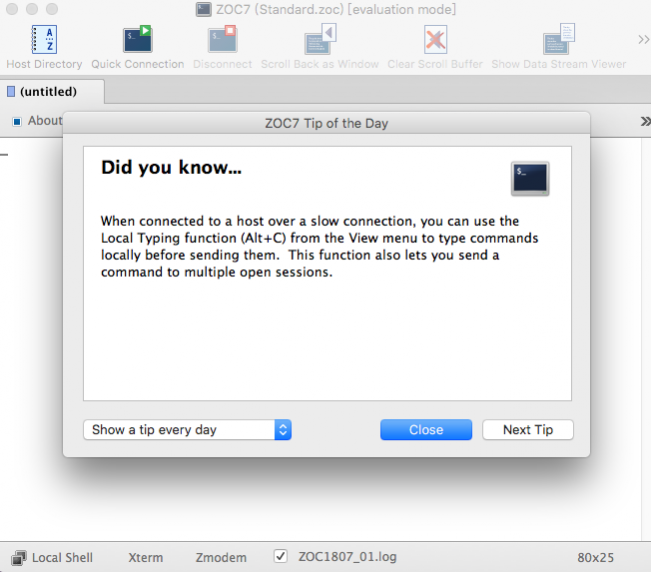Viewport: 651px width, 572px height.
Task: Show the Next Tip
Action: [x=528, y=430]
